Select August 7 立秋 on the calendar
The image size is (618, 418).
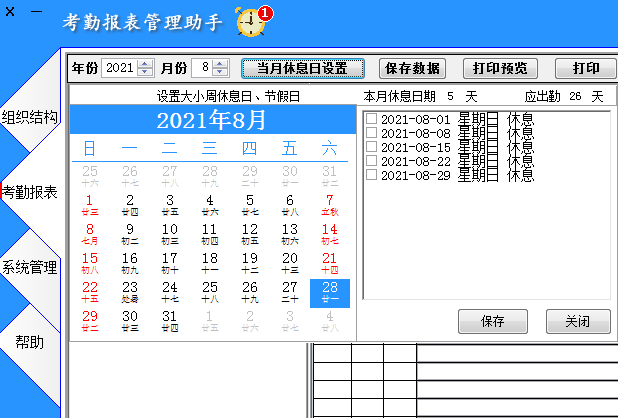click(x=329, y=205)
